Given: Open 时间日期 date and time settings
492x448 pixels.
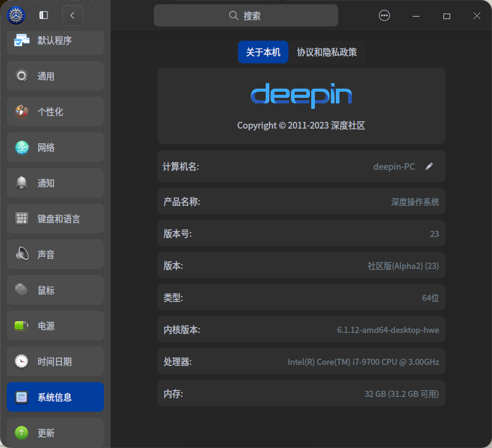Looking at the screenshot, I should pos(55,362).
